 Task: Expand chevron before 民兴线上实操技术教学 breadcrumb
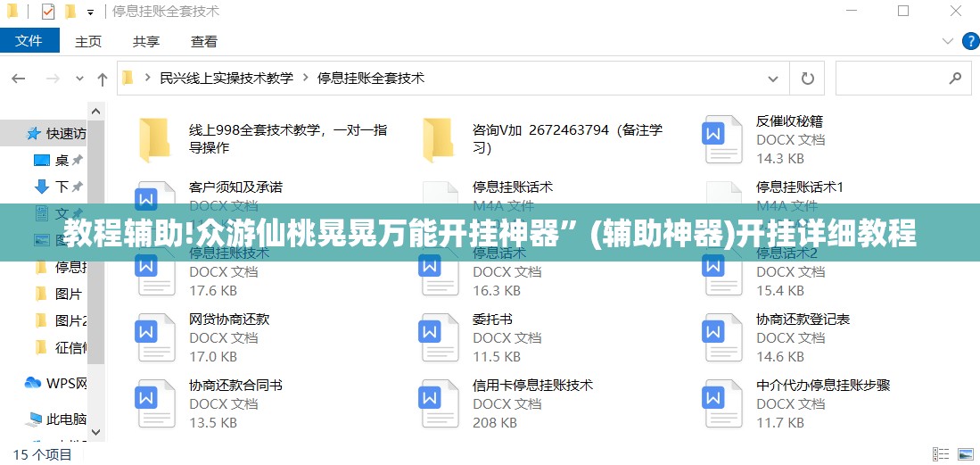(147, 79)
